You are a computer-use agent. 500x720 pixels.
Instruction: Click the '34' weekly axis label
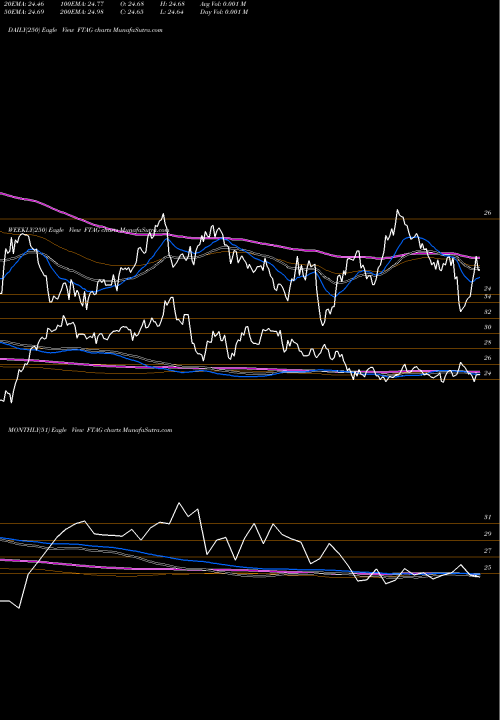click(x=488, y=297)
